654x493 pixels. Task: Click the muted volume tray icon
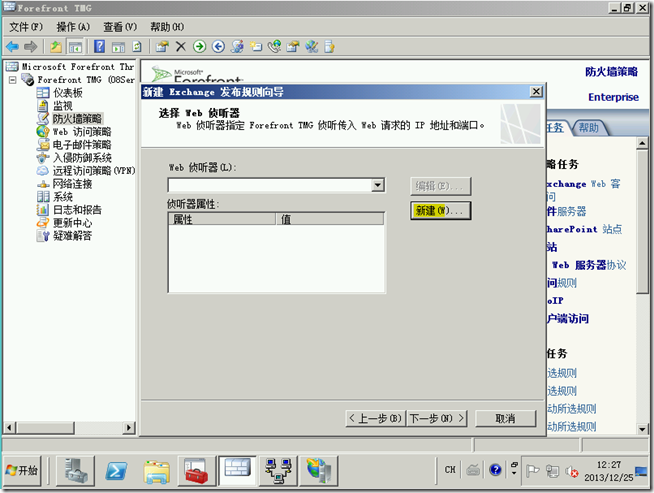pos(571,471)
